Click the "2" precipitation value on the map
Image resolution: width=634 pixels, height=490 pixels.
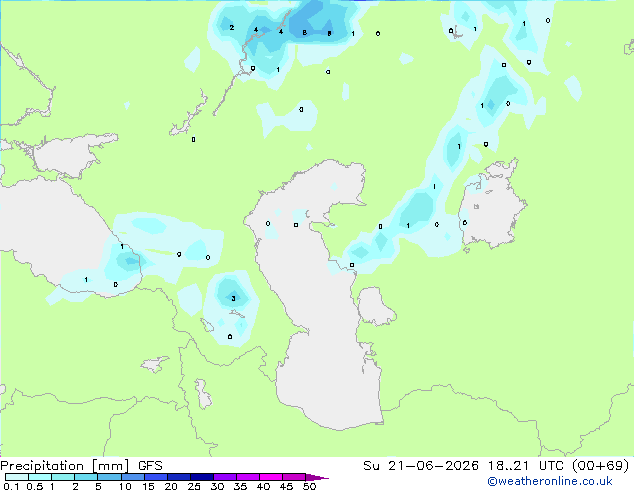(x=232, y=27)
